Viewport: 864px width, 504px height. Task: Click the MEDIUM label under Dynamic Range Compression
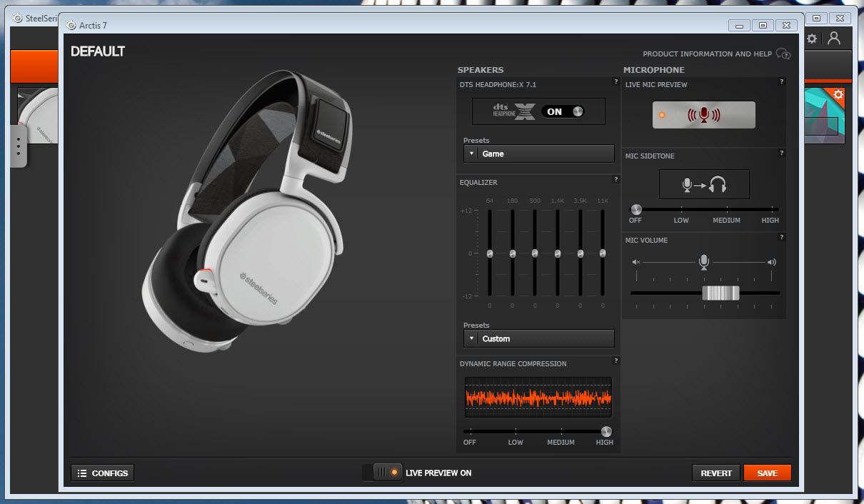coord(561,443)
